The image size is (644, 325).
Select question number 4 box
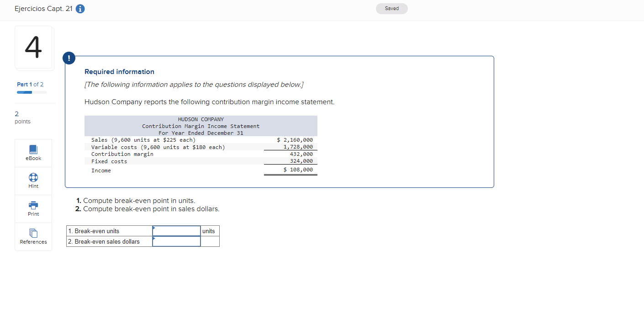click(34, 48)
